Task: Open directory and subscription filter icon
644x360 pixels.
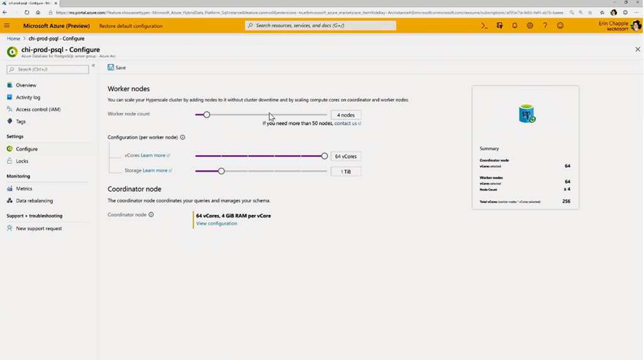Action: coord(499,26)
